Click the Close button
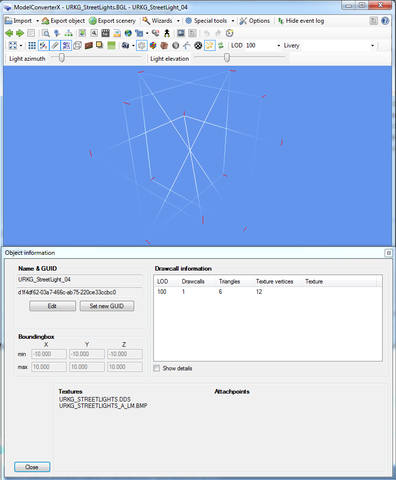The width and height of the screenshot is (396, 480). tap(32, 467)
